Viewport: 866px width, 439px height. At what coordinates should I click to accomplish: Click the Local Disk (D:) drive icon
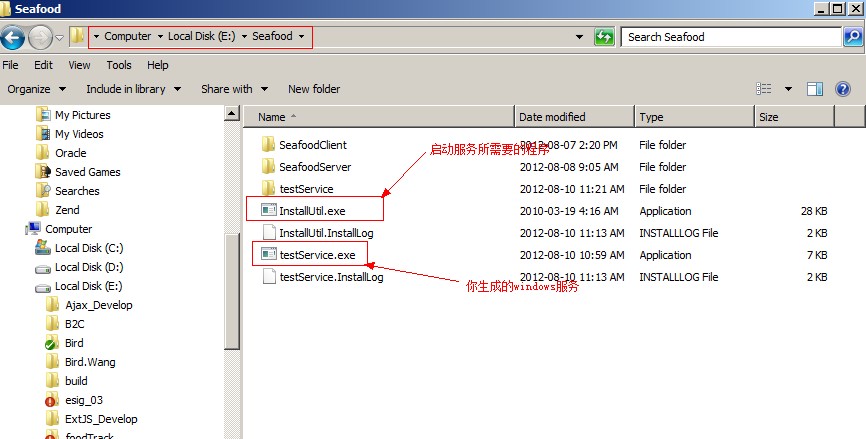(x=43, y=268)
